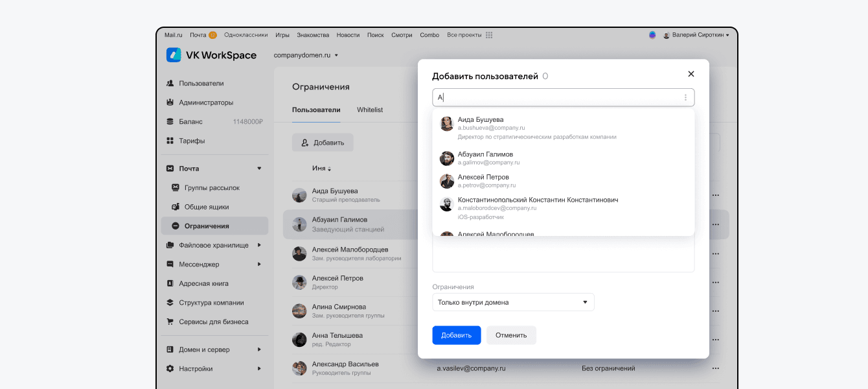Click the Сервисы для бизнеса cart icon
The width and height of the screenshot is (868, 389).
point(170,322)
